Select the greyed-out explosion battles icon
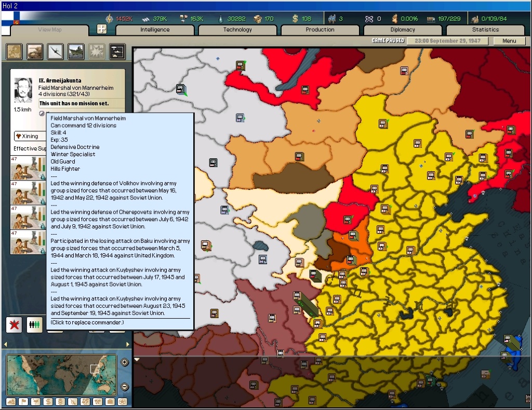Image resolution: width=532 pixels, height=410 pixels. pyautogui.click(x=97, y=51)
